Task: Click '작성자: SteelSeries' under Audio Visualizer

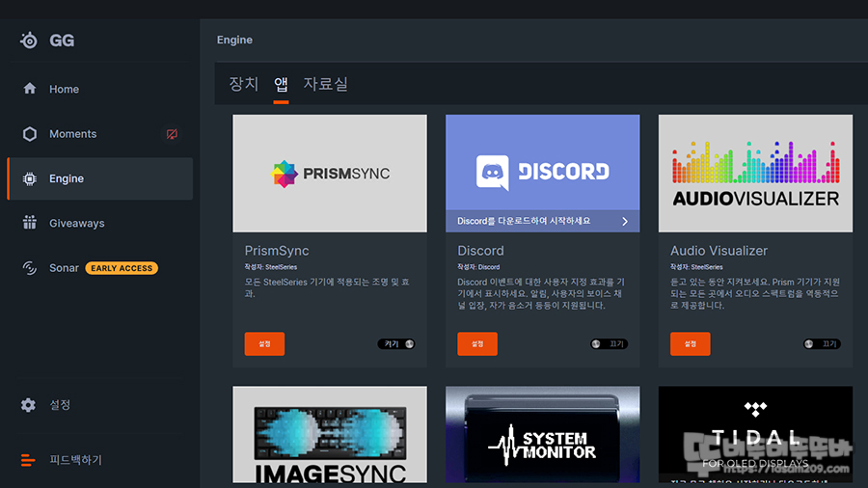Action: click(x=696, y=267)
